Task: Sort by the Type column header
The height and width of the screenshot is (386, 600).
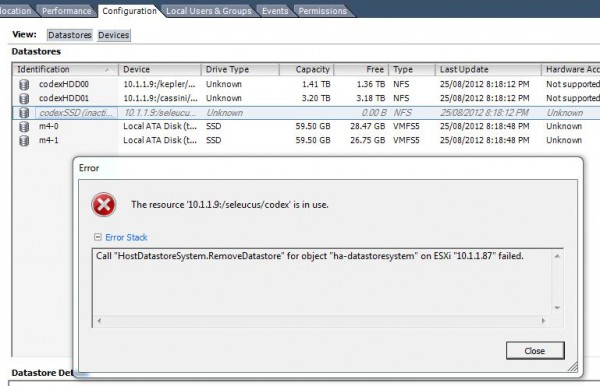Action: [x=412, y=69]
